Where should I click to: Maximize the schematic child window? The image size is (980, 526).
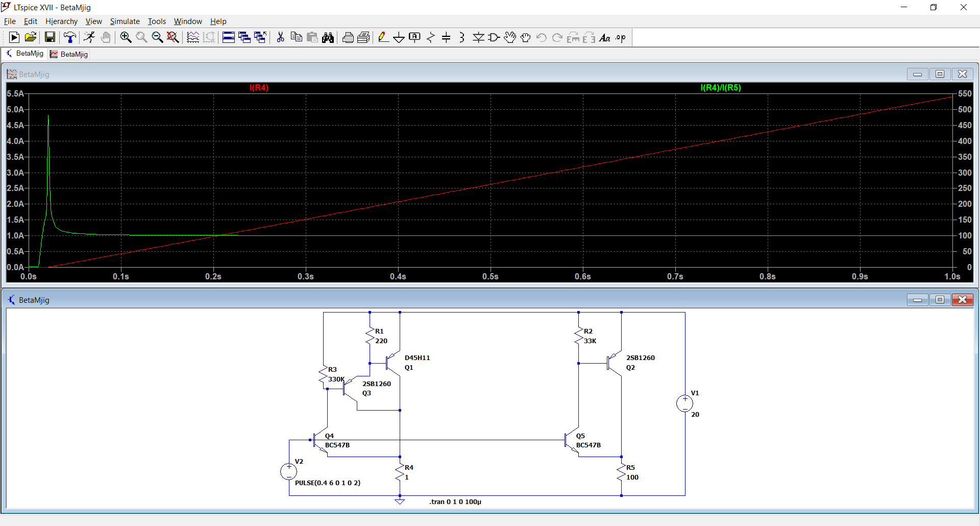(940, 300)
